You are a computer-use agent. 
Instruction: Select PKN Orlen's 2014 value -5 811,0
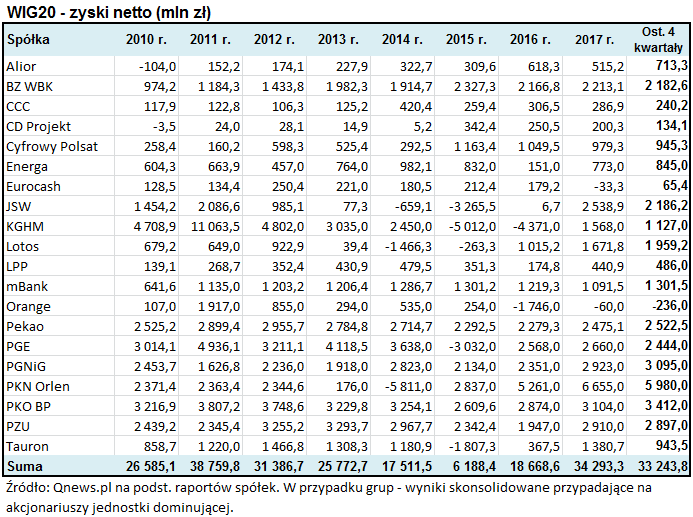(405, 386)
